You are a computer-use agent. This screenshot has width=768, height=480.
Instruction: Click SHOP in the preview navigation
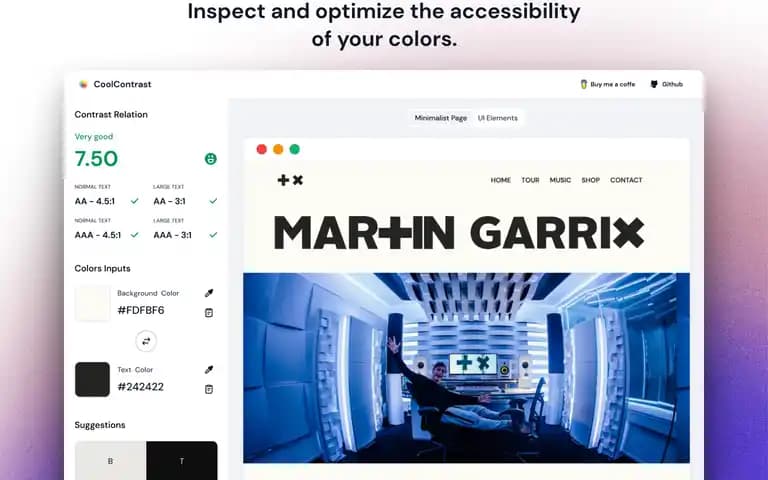tap(591, 180)
